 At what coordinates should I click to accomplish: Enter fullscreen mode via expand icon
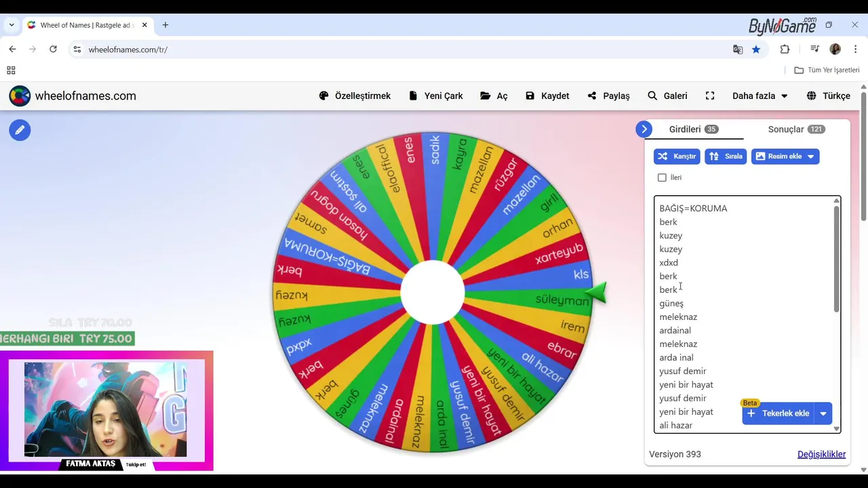tap(710, 96)
